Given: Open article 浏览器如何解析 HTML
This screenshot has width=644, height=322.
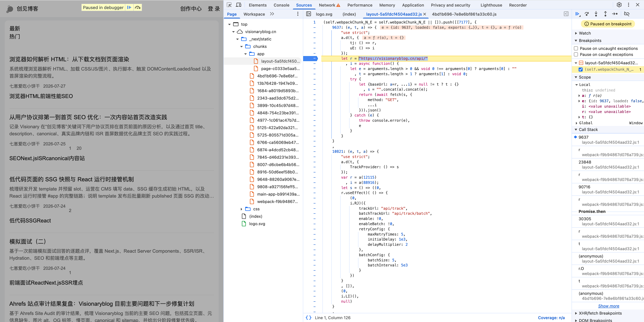Looking at the screenshot, I should coord(69,59).
